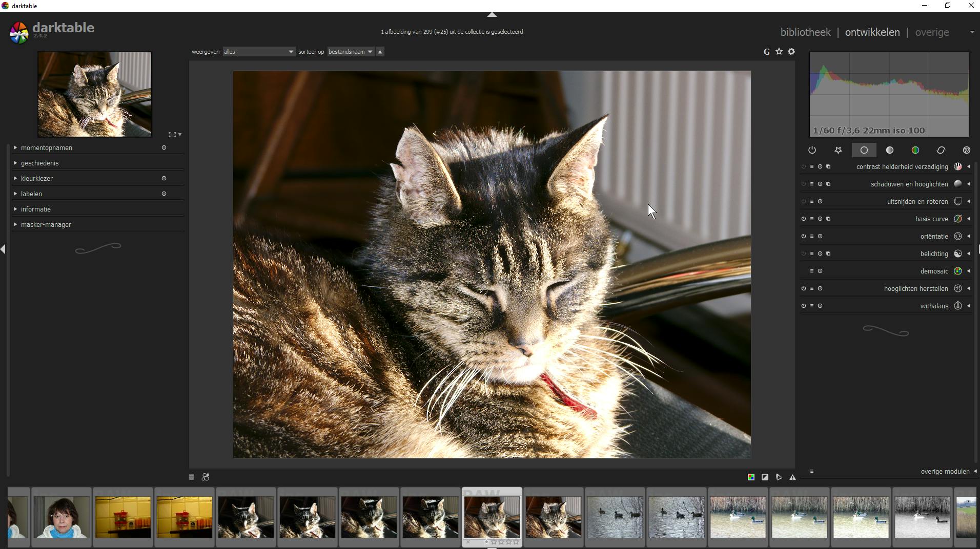Switch to the bibliotheek view

805,32
